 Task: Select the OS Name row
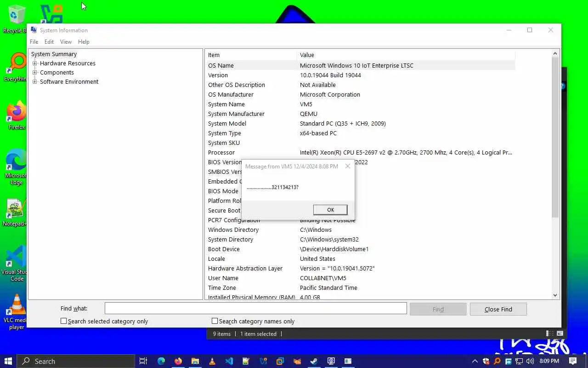(x=360, y=66)
